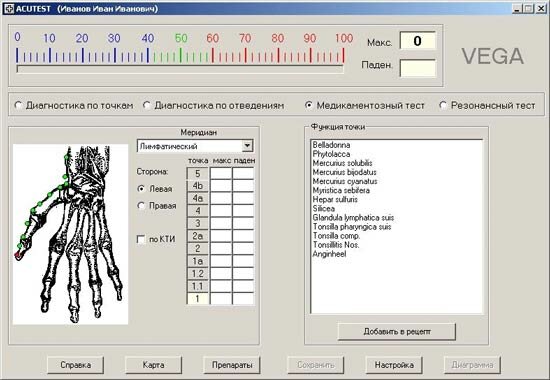Select point '4' in the table
Viewport: 550px width, 380px height.
pyautogui.click(x=197, y=211)
